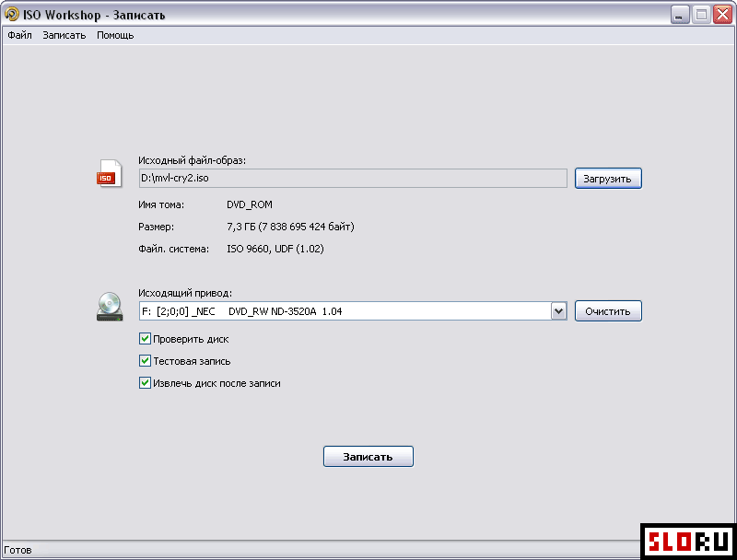
Task: Click the Готов status bar text
Action: tap(18, 550)
